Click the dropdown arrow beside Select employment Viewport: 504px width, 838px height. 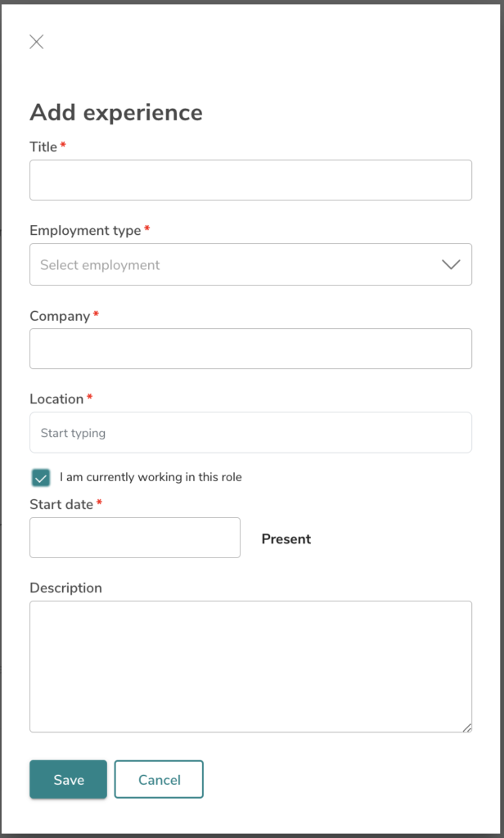(x=449, y=264)
